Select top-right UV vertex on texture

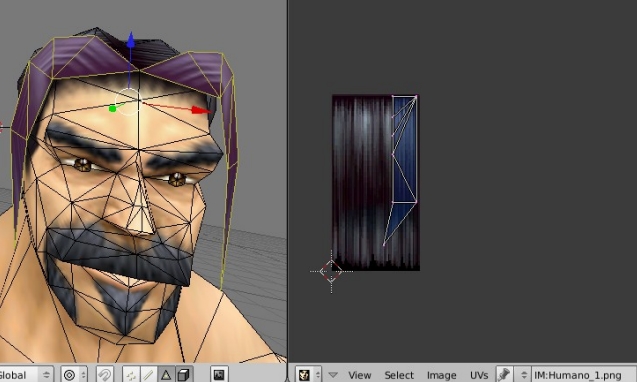pos(416,97)
